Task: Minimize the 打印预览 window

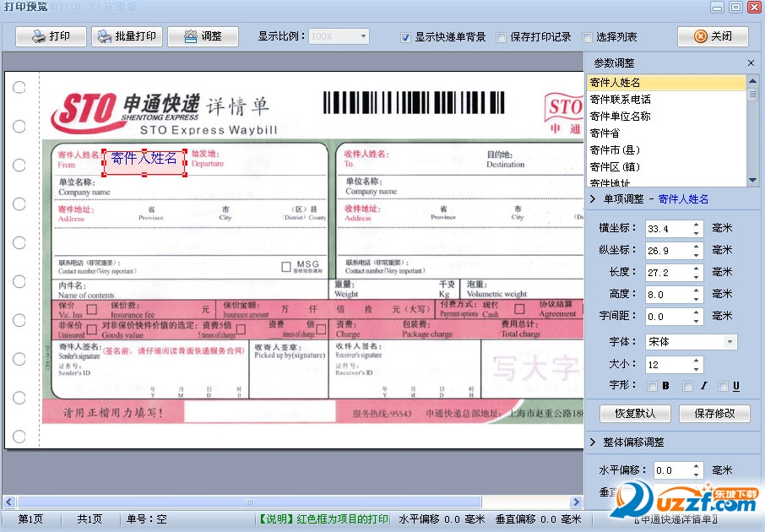Action: coord(717,7)
